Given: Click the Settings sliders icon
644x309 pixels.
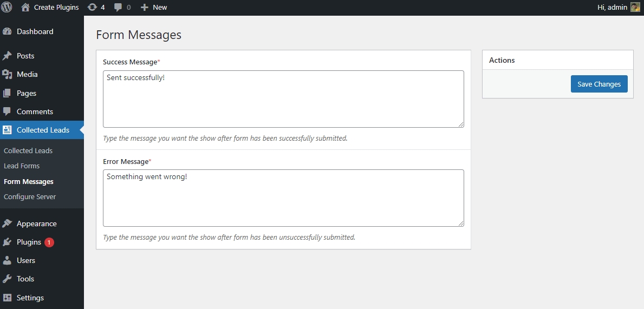Looking at the screenshot, I should coord(7,298).
